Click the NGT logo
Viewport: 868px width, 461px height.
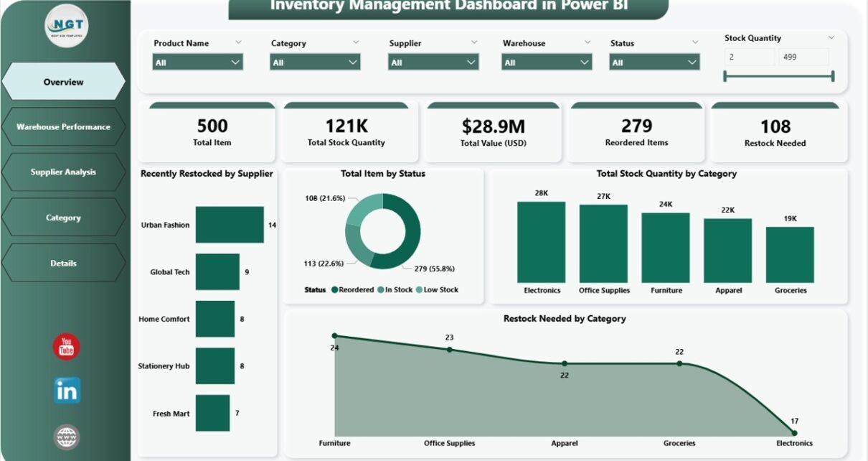pyautogui.click(x=67, y=26)
